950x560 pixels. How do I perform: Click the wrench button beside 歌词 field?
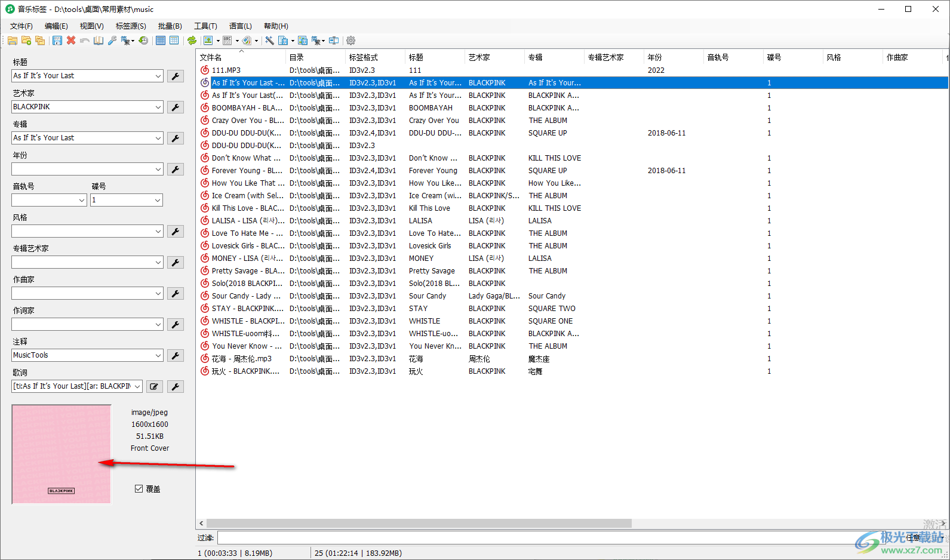(x=176, y=386)
